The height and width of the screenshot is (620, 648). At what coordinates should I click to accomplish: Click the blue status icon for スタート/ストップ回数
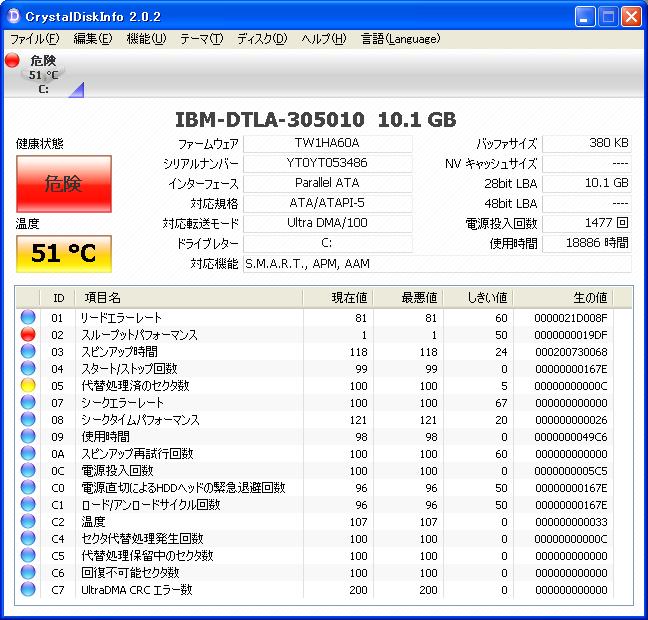(28, 368)
